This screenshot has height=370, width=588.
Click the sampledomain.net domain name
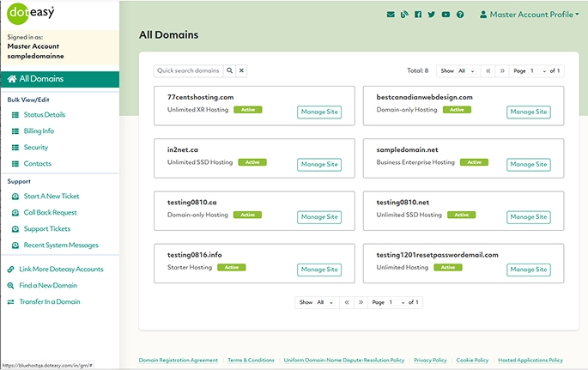[x=407, y=150]
